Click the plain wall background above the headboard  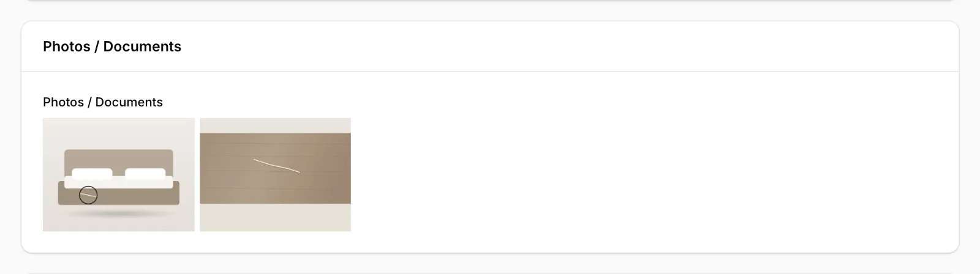click(119, 133)
